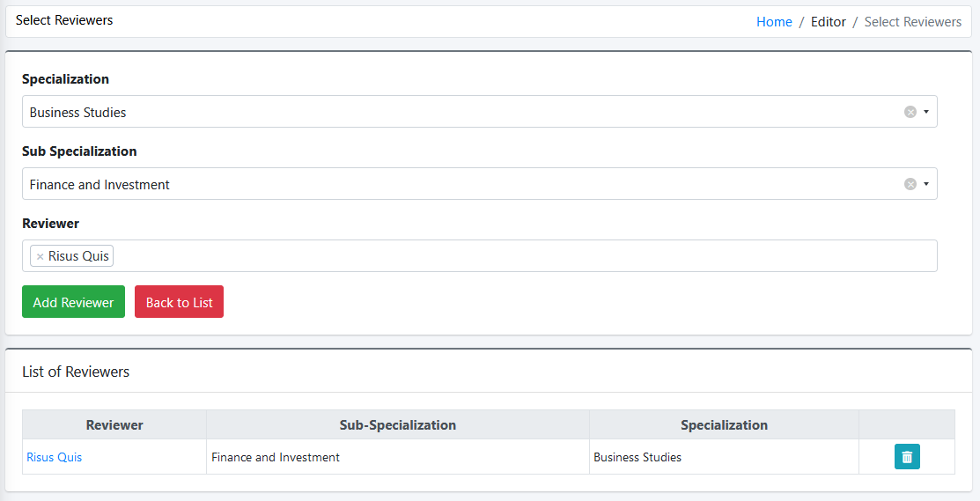Click the Sub-Specialization column header

tap(397, 424)
